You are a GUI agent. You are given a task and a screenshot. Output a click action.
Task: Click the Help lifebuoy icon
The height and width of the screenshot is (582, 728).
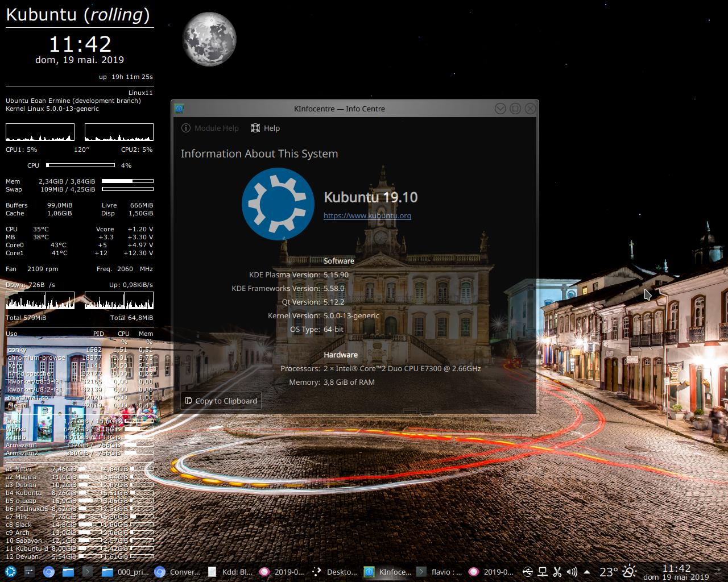(255, 128)
